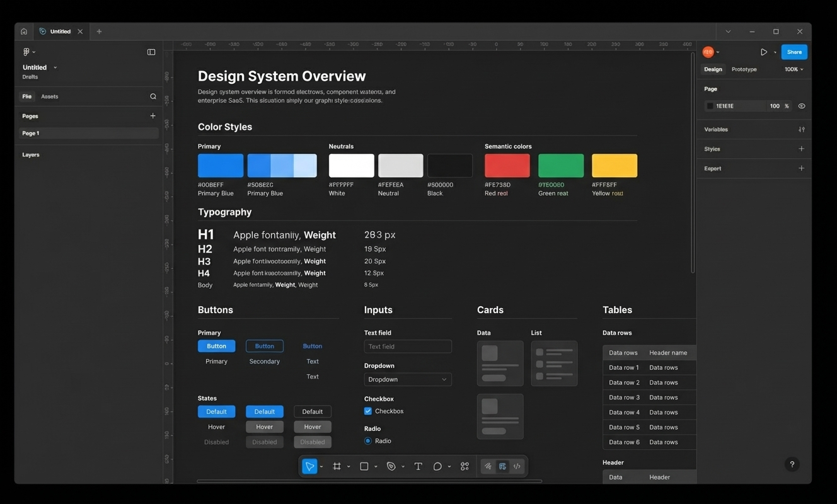The width and height of the screenshot is (837, 504).
Task: Select the Radio option
Action: (x=368, y=441)
